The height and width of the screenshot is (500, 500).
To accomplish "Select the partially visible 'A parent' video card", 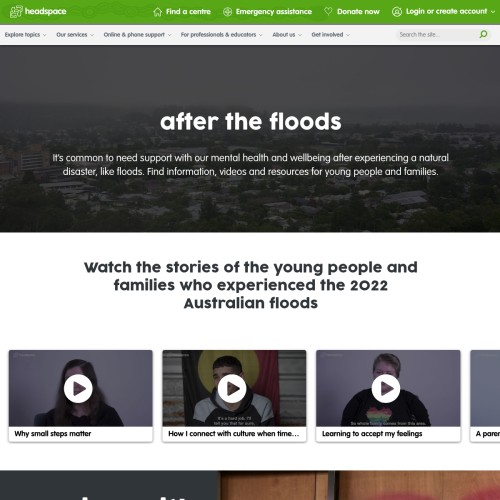I will [x=485, y=396].
